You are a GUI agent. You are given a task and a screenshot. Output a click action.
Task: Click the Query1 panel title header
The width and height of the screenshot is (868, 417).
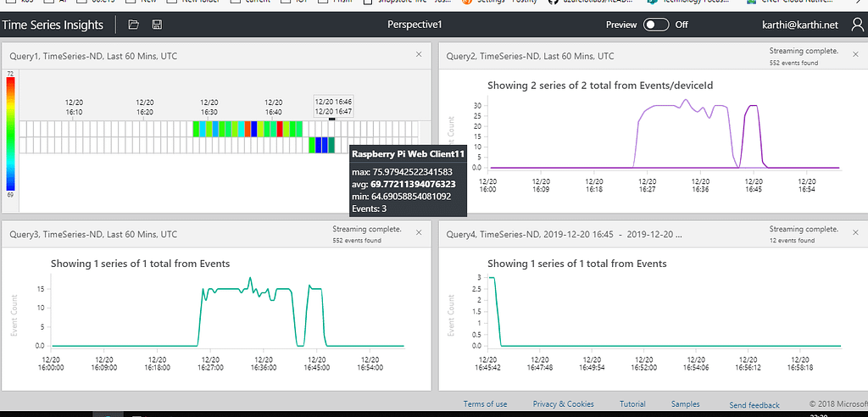[x=93, y=56]
